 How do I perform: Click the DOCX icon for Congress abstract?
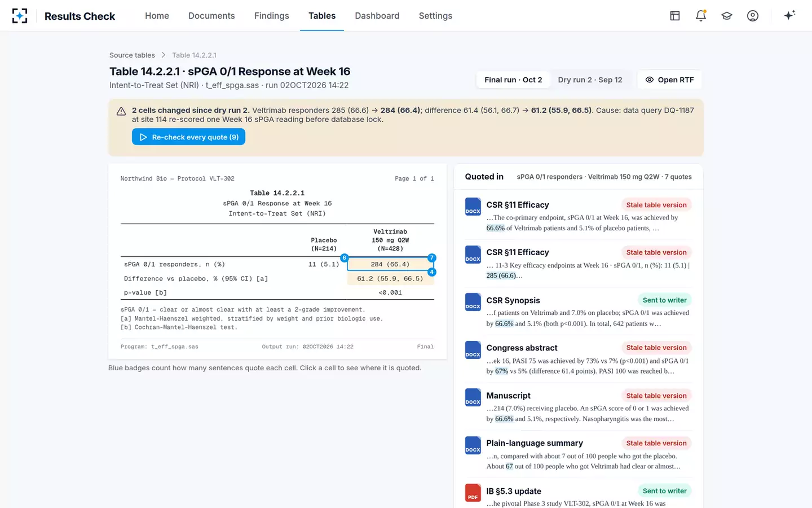(x=473, y=350)
